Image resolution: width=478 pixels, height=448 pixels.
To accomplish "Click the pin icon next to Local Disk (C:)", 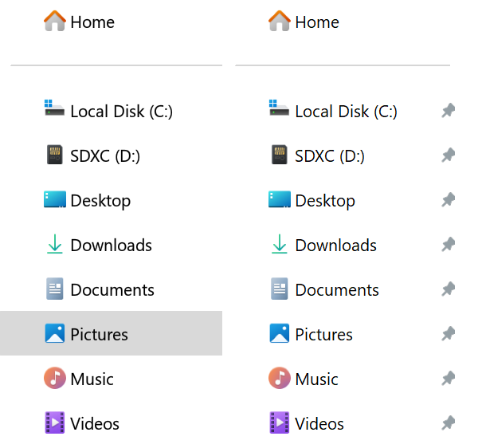I will (x=449, y=111).
